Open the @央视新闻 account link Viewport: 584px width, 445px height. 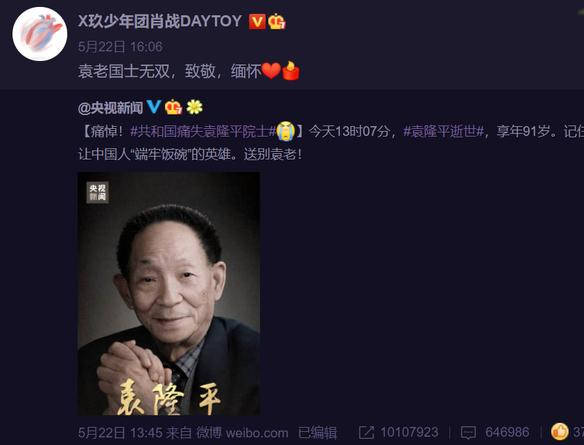point(111,108)
